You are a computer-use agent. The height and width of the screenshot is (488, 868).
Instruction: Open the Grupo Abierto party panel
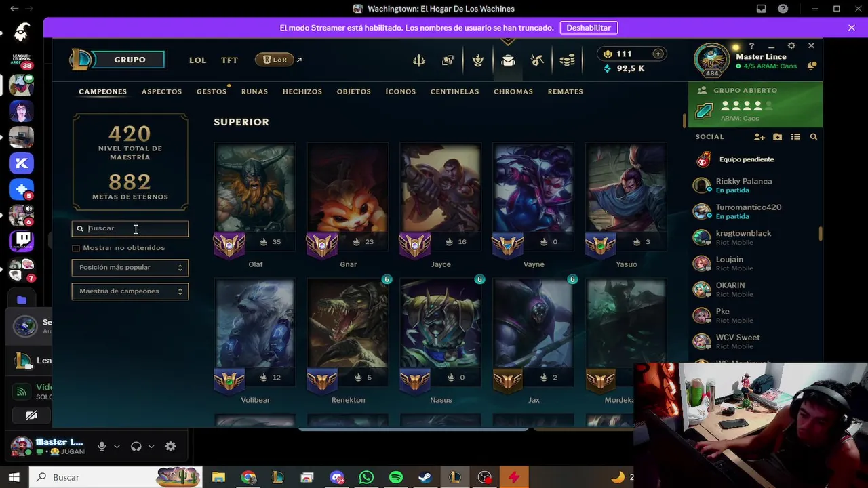(755, 104)
